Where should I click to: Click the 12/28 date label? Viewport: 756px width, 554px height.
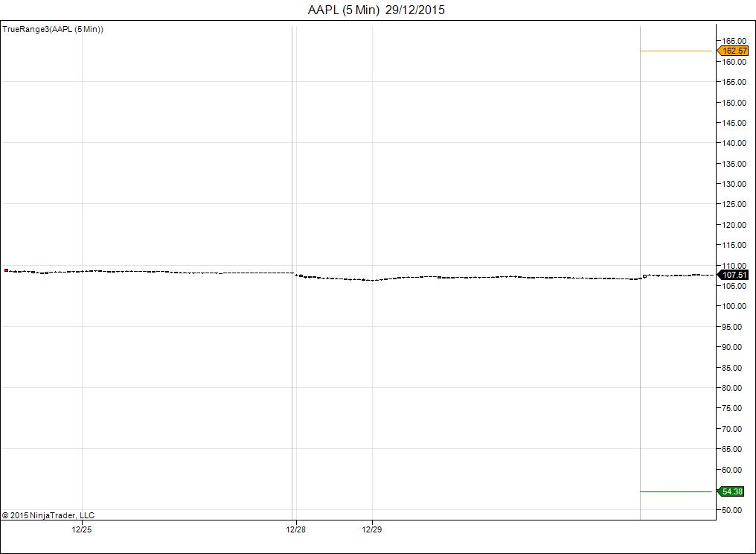coord(295,529)
